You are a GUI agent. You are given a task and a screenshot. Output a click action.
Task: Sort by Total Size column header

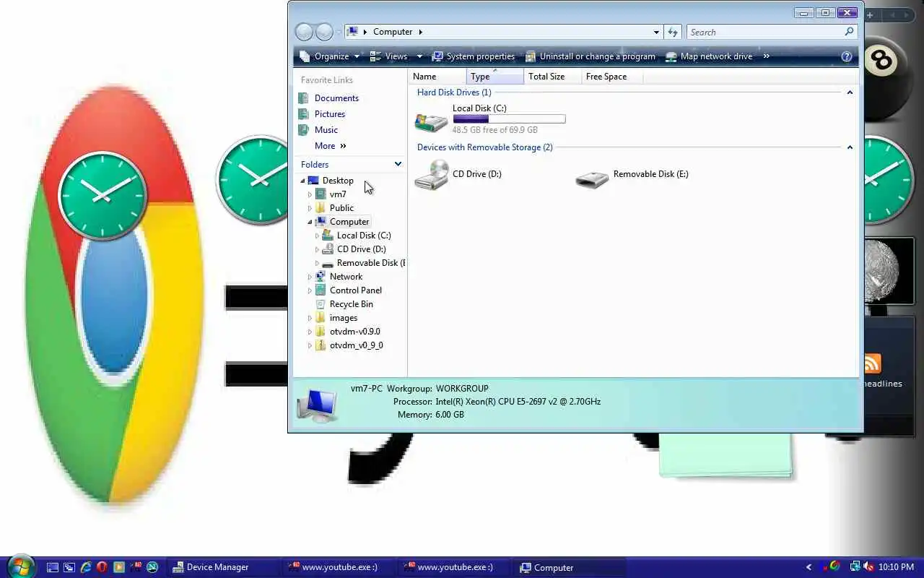point(553,77)
